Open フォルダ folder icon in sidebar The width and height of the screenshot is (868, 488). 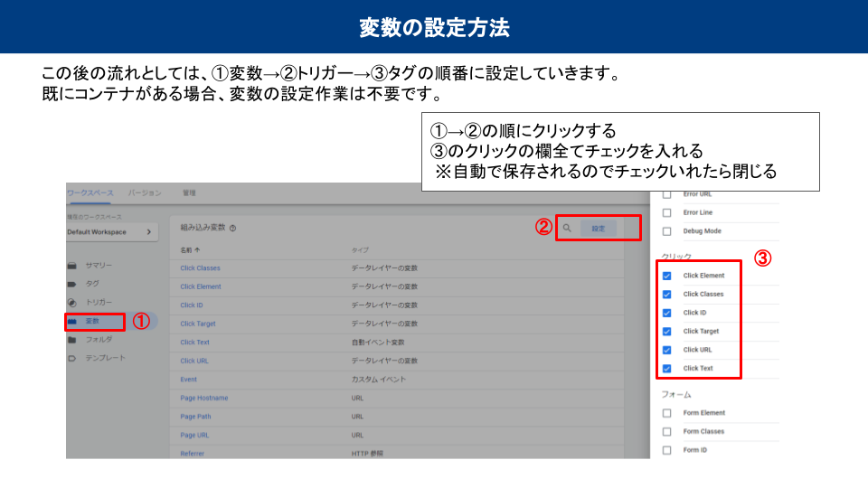(x=71, y=340)
